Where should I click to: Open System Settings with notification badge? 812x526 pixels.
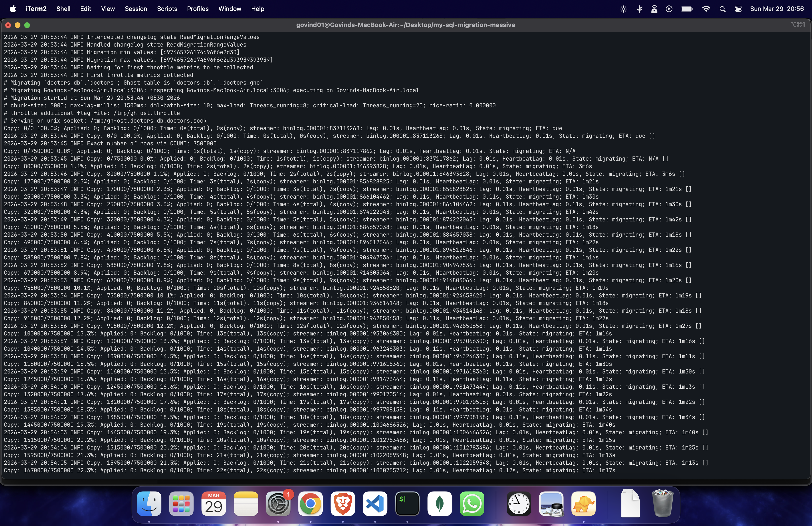(278, 503)
